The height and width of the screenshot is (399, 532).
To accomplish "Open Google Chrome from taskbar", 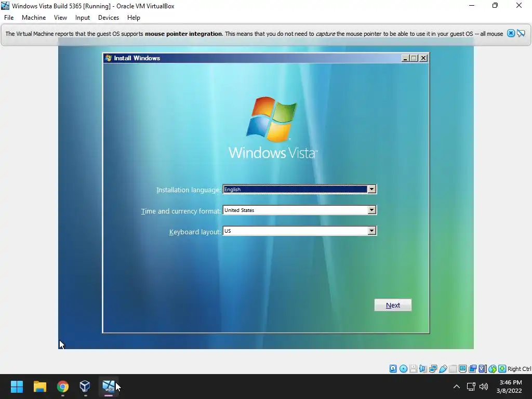I will point(63,387).
